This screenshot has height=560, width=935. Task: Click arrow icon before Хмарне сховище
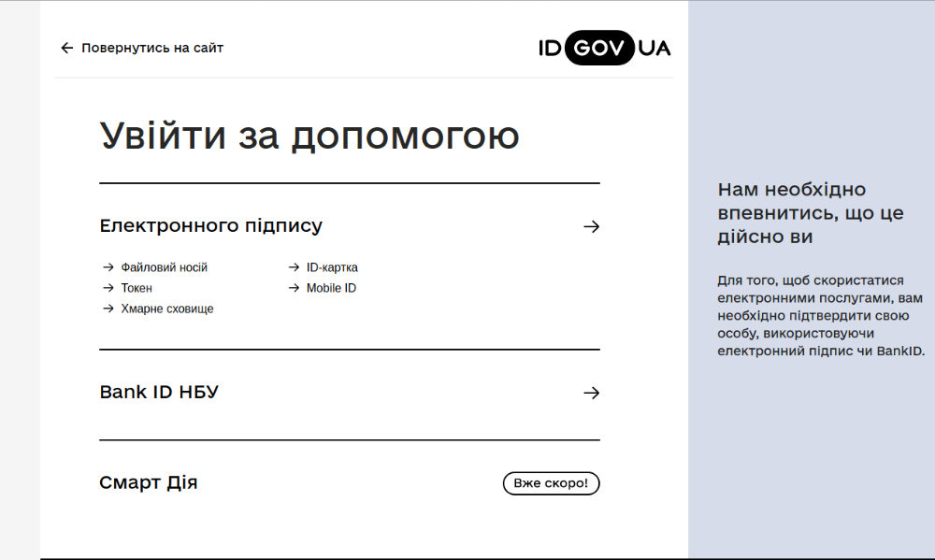click(x=108, y=309)
